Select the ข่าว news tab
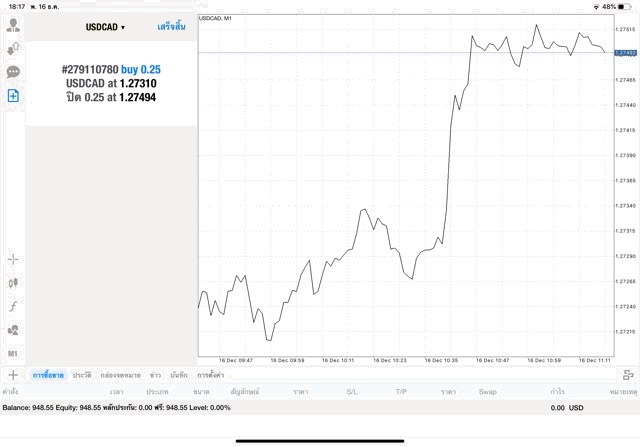Image resolution: width=640 pixels, height=447 pixels. [155, 374]
